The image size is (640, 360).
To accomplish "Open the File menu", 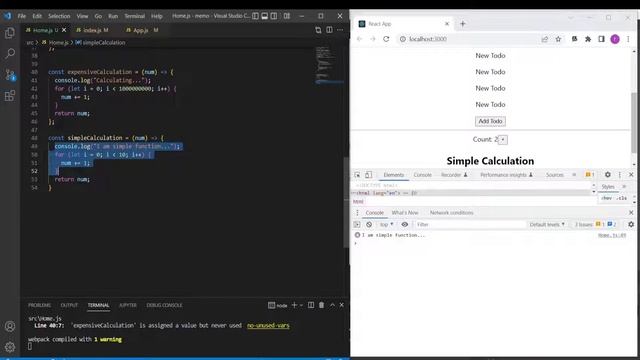I will pyautogui.click(x=22, y=16).
